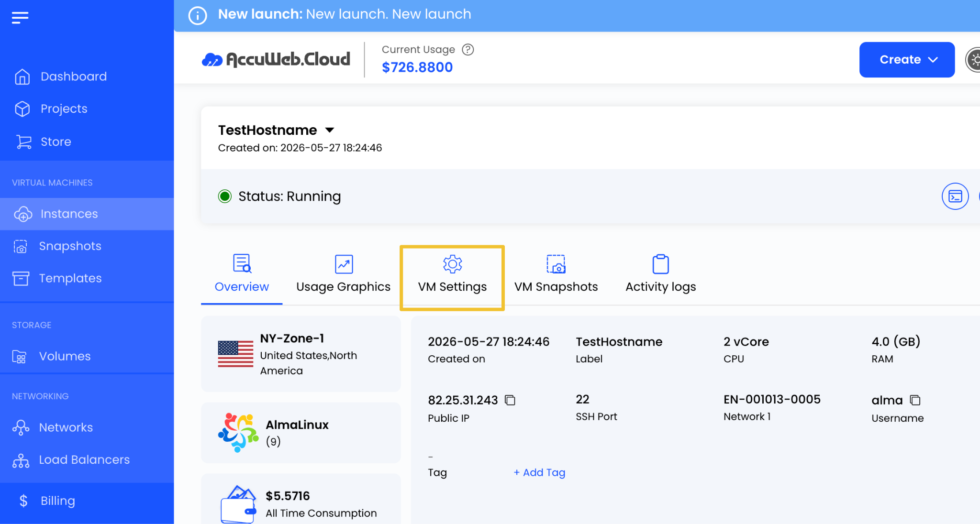
Task: Copy the Public IP address
Action: click(510, 400)
